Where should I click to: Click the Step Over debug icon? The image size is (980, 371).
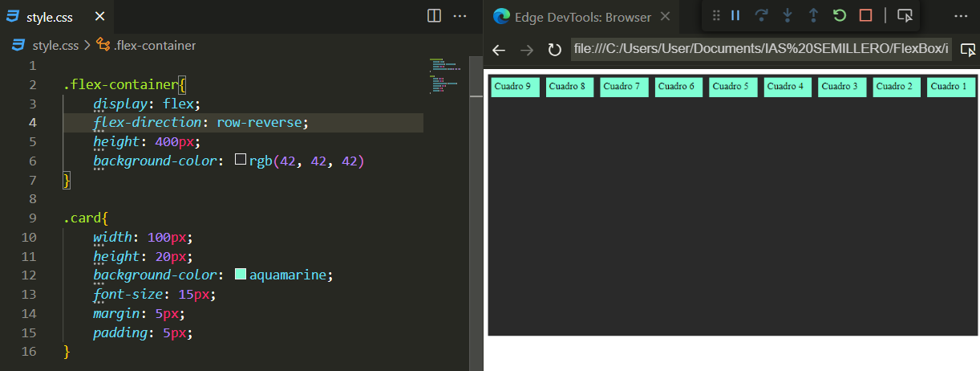click(x=761, y=15)
